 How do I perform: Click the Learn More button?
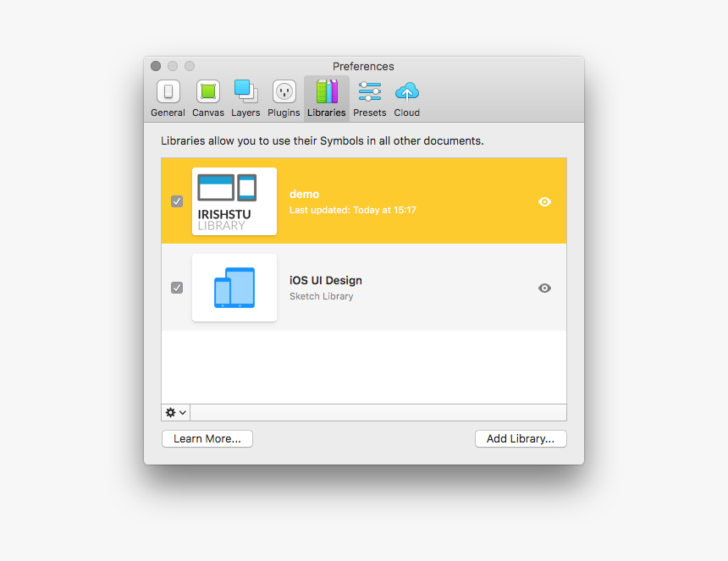click(207, 439)
